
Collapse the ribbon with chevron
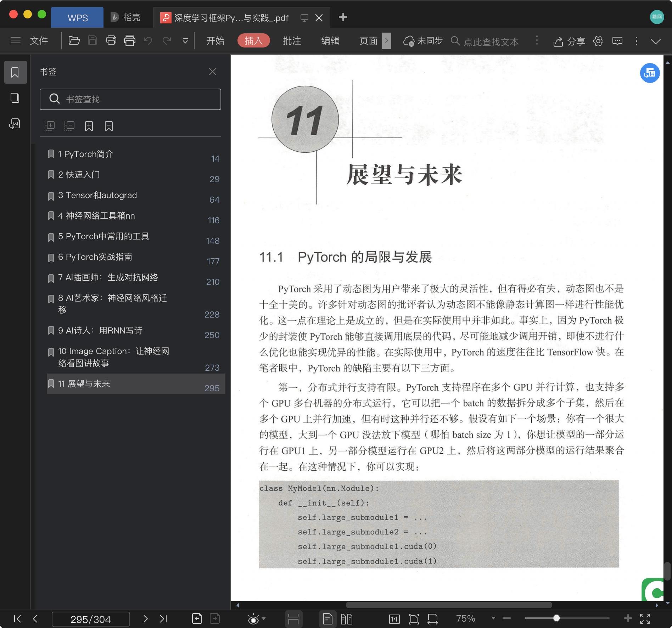[656, 41]
